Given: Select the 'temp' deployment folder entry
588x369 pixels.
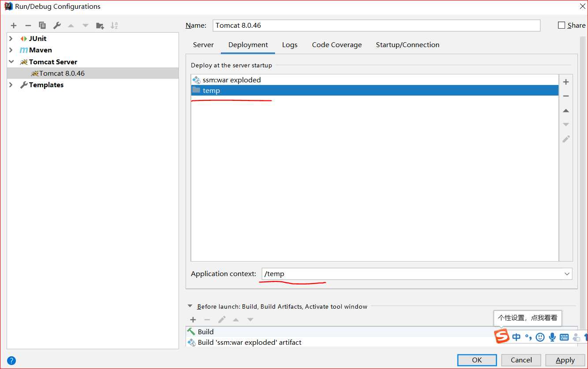Looking at the screenshot, I should click(375, 91).
